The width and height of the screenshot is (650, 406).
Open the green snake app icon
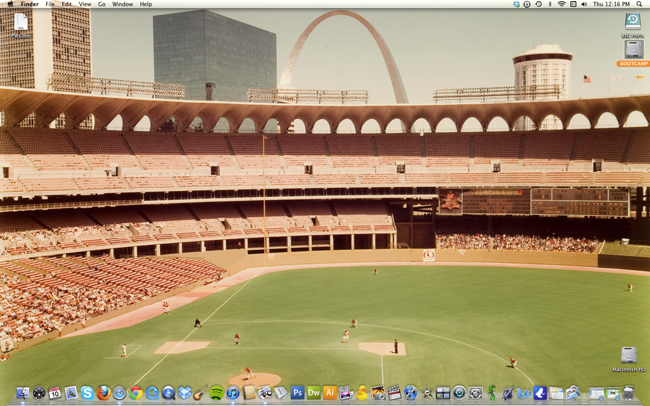coord(492,392)
